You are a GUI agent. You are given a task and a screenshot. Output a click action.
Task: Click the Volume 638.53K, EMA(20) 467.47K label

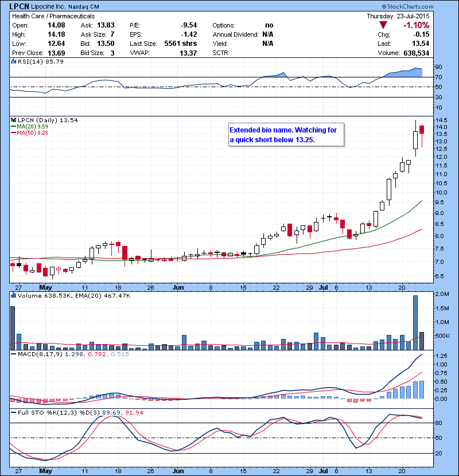pyautogui.click(x=74, y=295)
